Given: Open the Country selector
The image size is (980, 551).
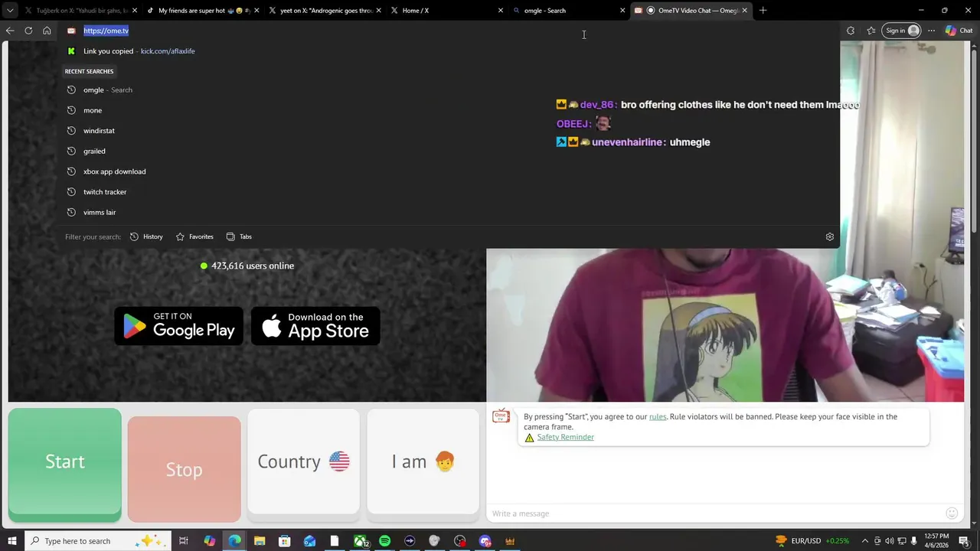Looking at the screenshot, I should point(303,461).
